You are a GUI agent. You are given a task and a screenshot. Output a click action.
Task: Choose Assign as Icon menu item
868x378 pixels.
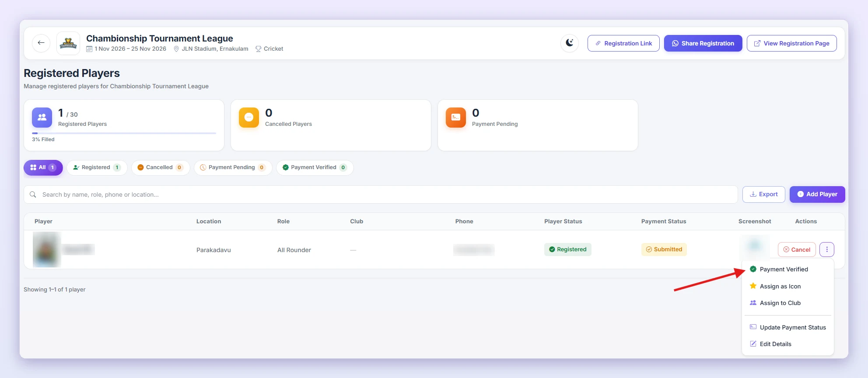coord(787,286)
